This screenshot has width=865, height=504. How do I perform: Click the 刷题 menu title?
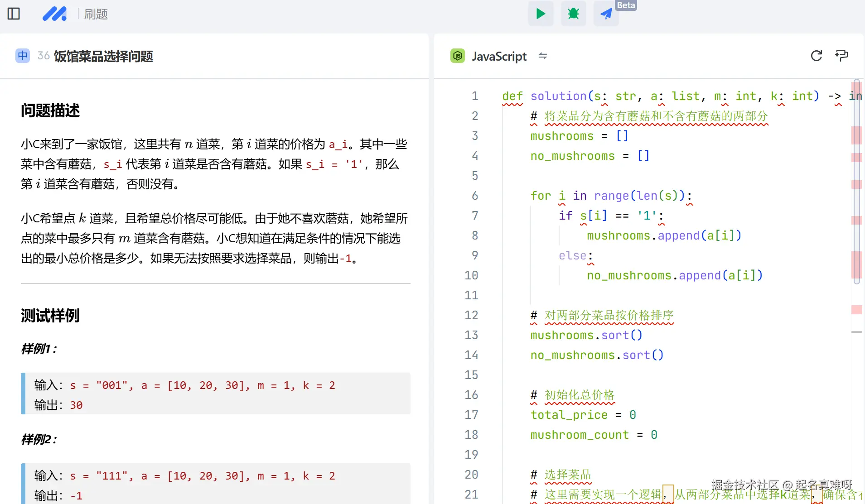click(95, 14)
